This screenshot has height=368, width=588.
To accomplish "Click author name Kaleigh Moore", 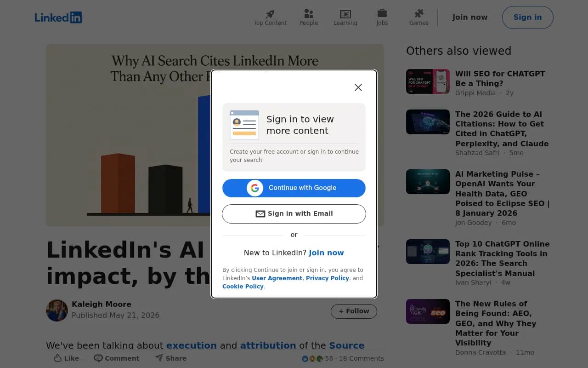I will tap(102, 304).
